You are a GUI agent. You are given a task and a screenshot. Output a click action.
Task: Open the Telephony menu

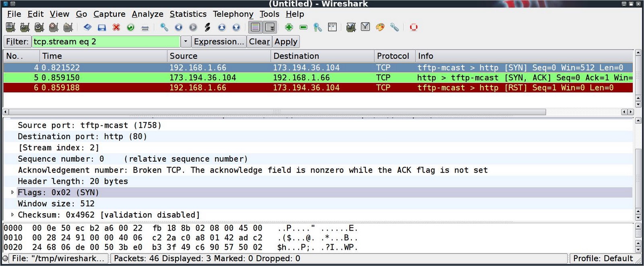point(233,14)
